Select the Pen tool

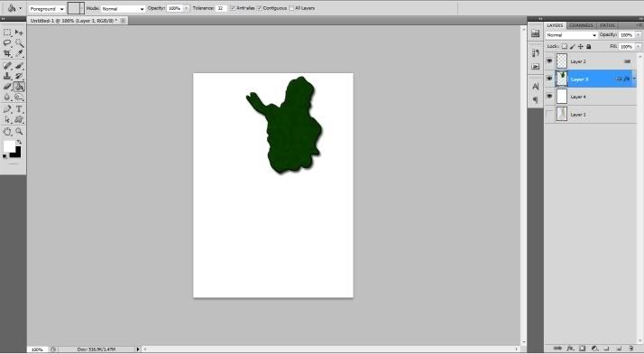(7, 109)
